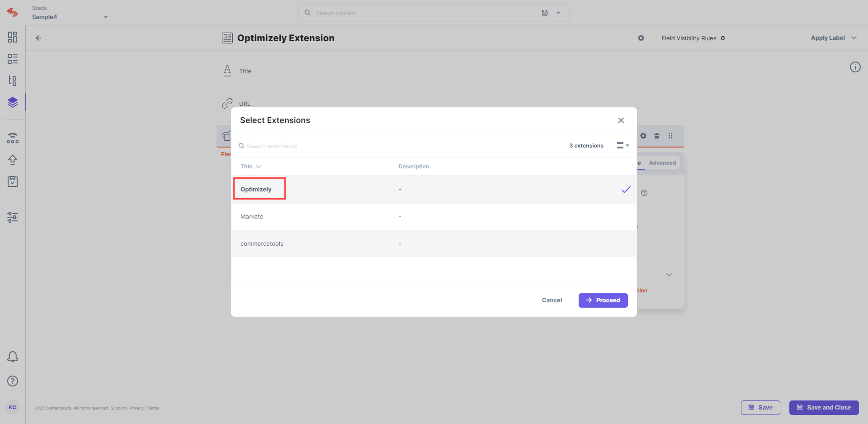Select the Marketo extension row
868x424 pixels.
434,217
